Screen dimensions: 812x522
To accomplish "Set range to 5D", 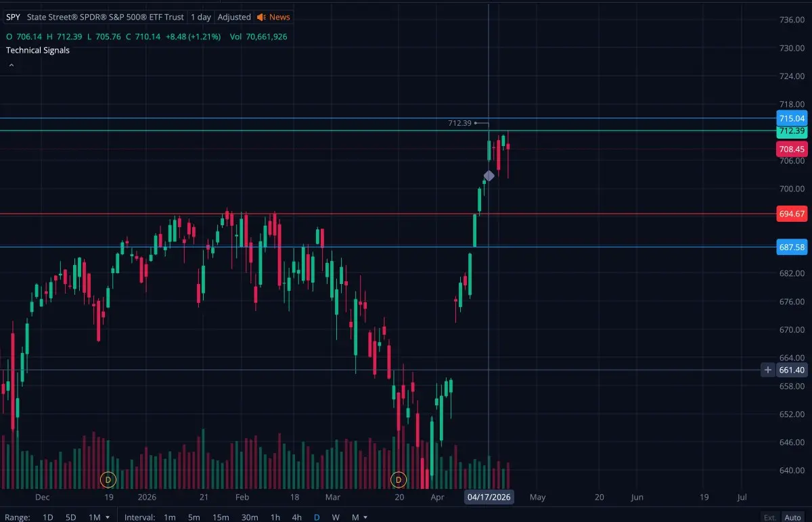I will click(71, 517).
